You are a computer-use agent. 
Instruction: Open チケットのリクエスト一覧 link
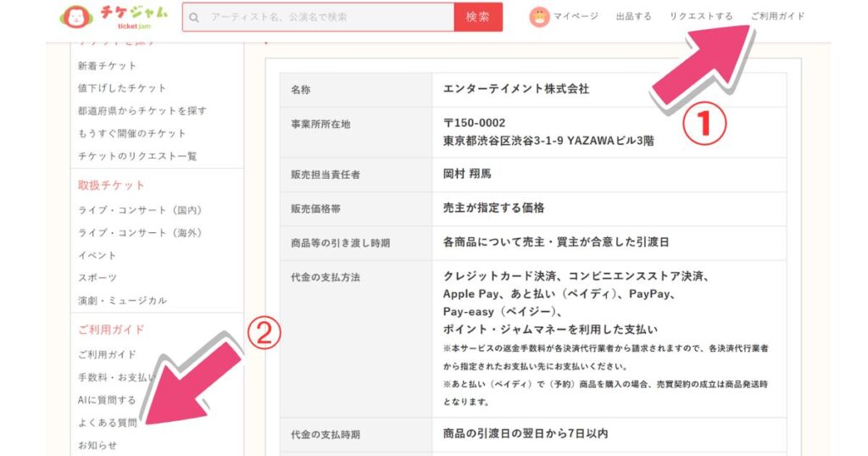pos(137,156)
